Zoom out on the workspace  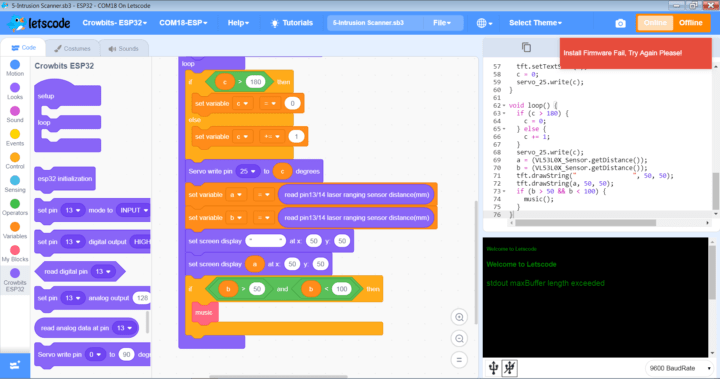point(459,339)
